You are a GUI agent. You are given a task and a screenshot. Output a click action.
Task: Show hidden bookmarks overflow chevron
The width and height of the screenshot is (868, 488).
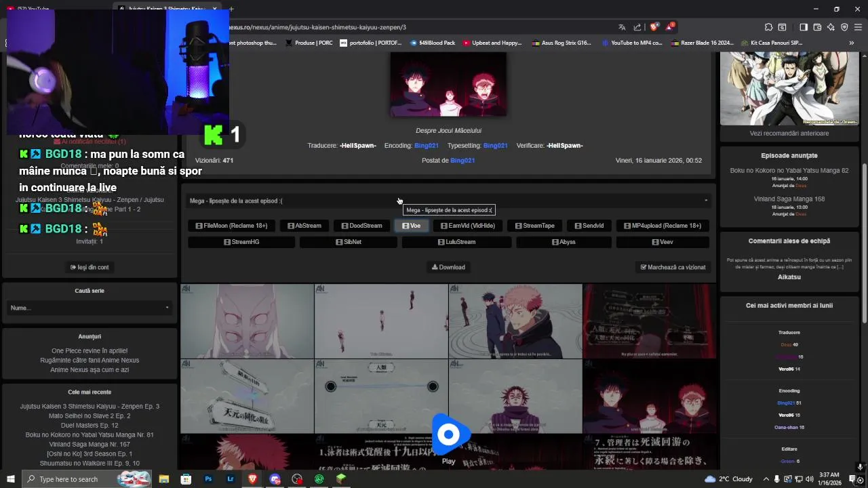(852, 43)
